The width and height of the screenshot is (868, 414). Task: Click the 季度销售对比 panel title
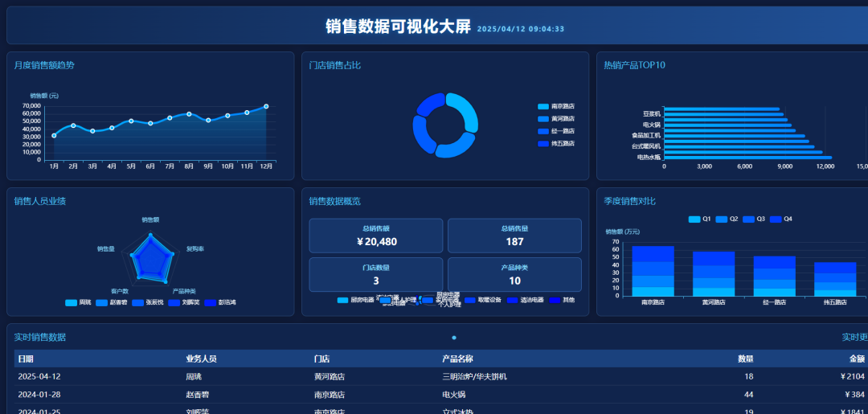[x=630, y=202]
